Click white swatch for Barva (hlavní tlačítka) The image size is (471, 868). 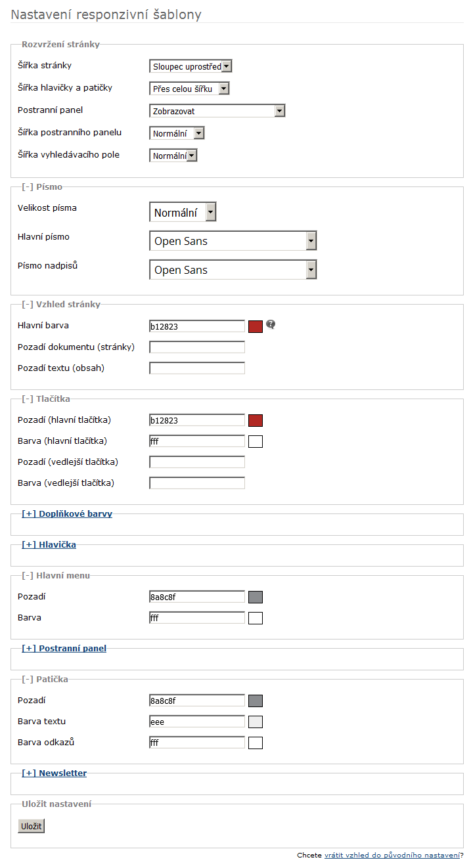[x=256, y=442]
